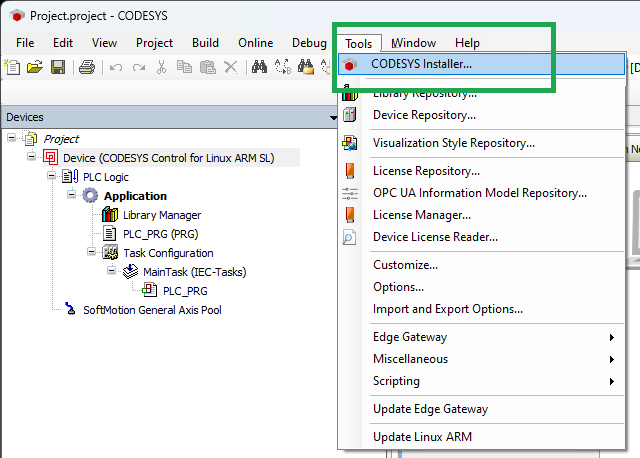Select PLC_PRG (PRG) in the device tree
The height and width of the screenshot is (458, 640).
(161, 234)
